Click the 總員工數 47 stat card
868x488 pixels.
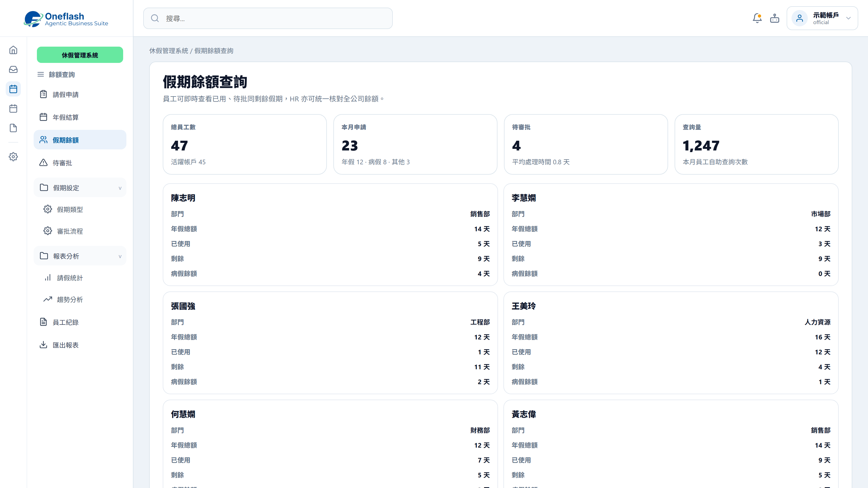coord(245,144)
